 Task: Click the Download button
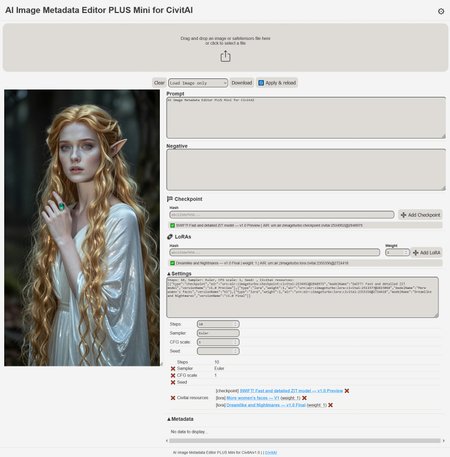click(x=242, y=83)
